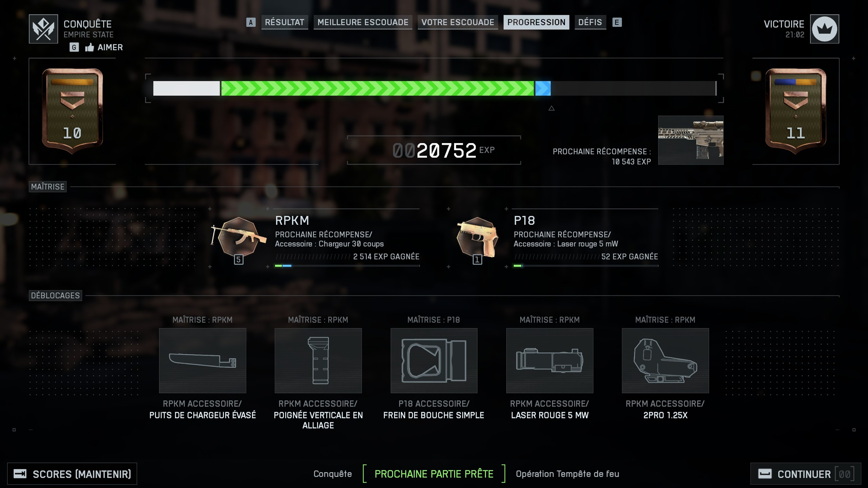Select the 2PRO 1.25X unlock thumbnail

pos(665,360)
